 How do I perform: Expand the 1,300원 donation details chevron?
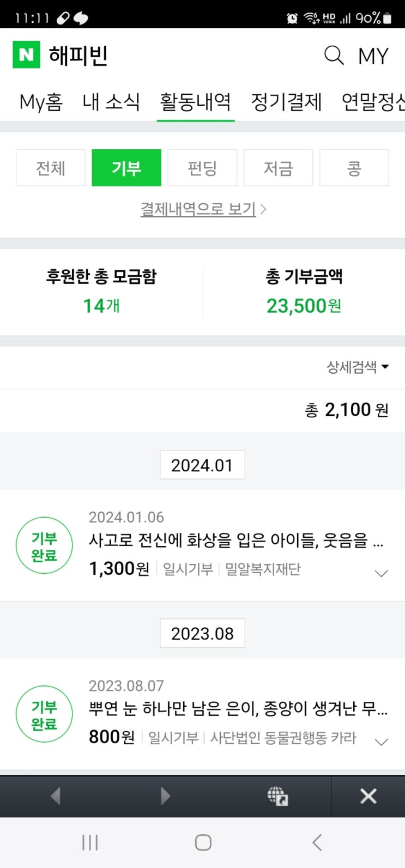tap(382, 573)
